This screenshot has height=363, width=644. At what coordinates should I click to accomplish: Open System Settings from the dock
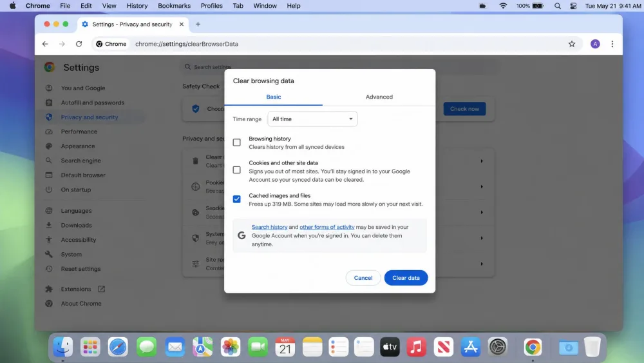(498, 347)
